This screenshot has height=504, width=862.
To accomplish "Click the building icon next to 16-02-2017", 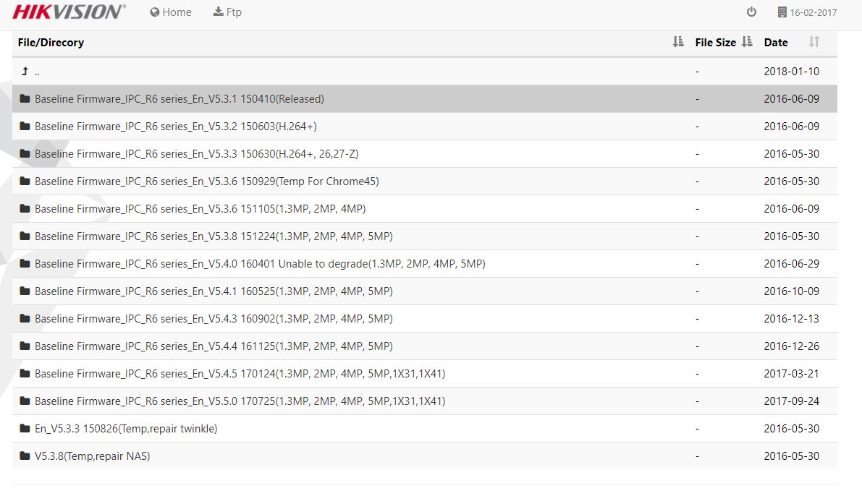I will point(782,12).
